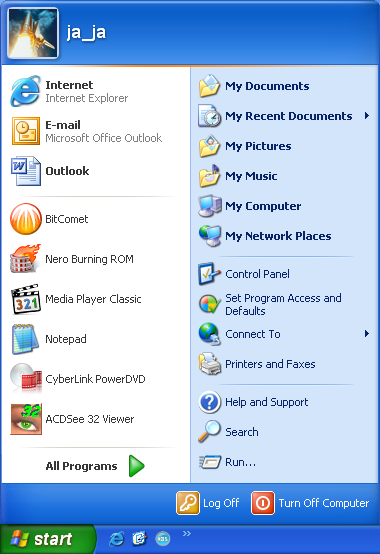The height and width of the screenshot is (554, 380).
Task: Launch Notepad from the Start menu
Action: click(x=95, y=339)
